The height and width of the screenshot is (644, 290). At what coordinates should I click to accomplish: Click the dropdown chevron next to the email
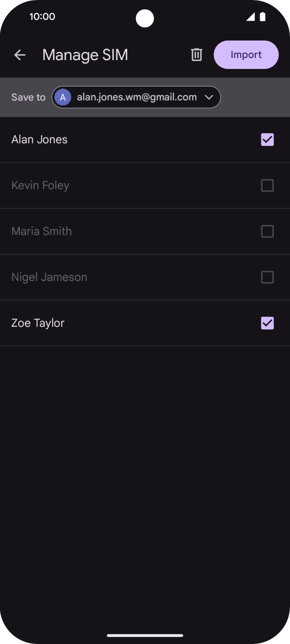tap(209, 97)
